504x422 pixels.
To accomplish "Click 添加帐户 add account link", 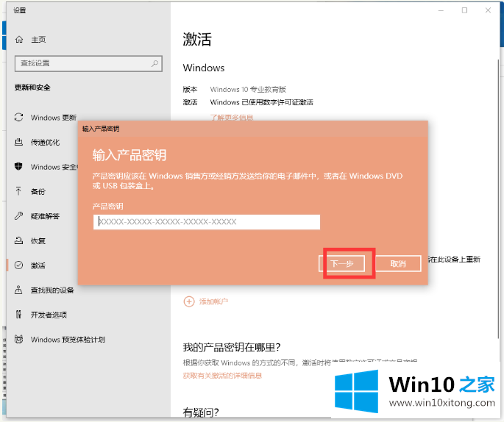I will coord(213,301).
